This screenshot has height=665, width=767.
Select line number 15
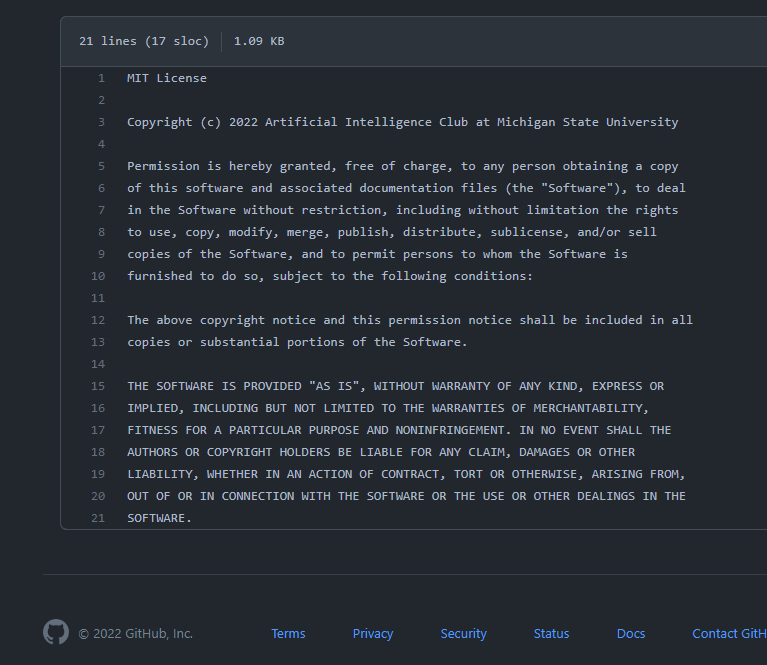coord(98,386)
